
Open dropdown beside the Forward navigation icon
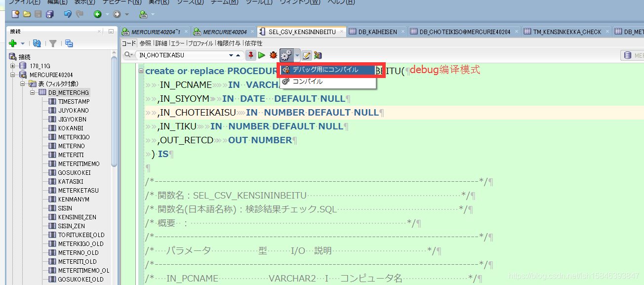[126, 14]
